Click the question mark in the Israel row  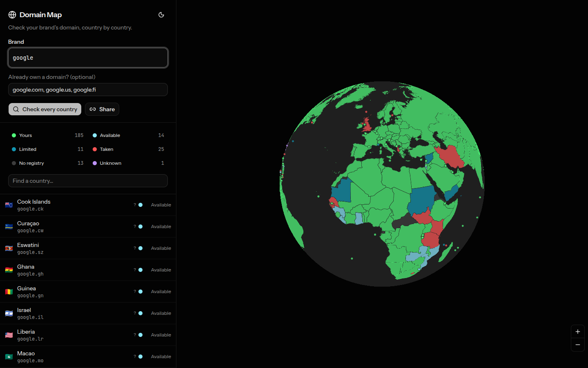click(x=135, y=313)
